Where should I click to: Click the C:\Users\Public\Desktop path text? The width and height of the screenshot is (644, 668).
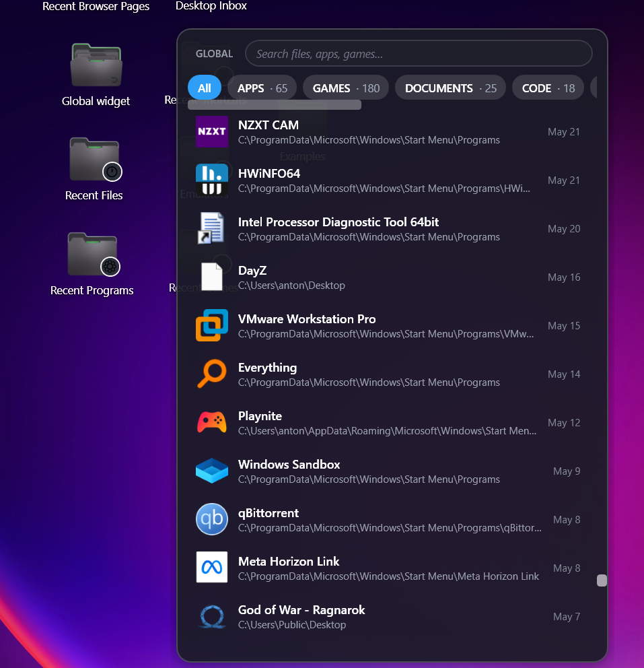point(292,625)
